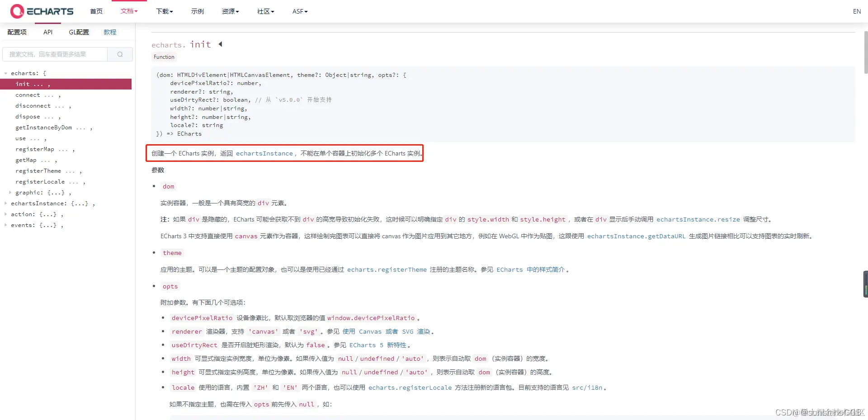Expand the echartsInstance tree node

tap(5, 203)
